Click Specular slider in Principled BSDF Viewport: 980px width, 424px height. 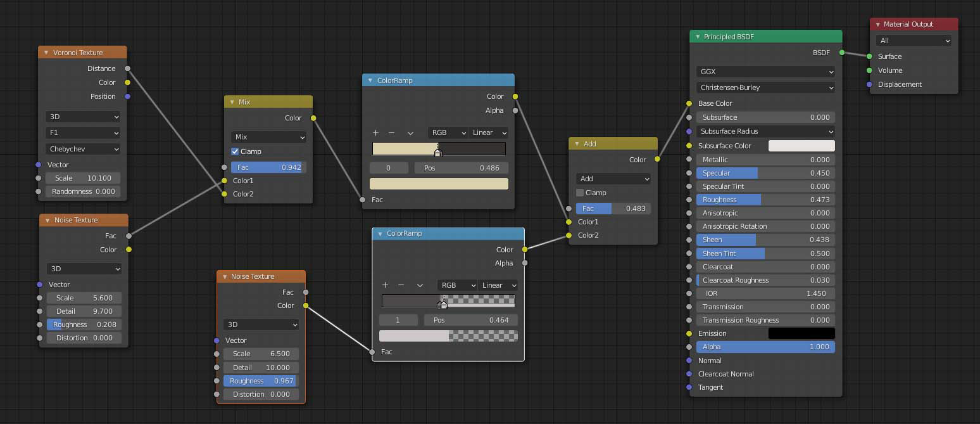point(765,173)
